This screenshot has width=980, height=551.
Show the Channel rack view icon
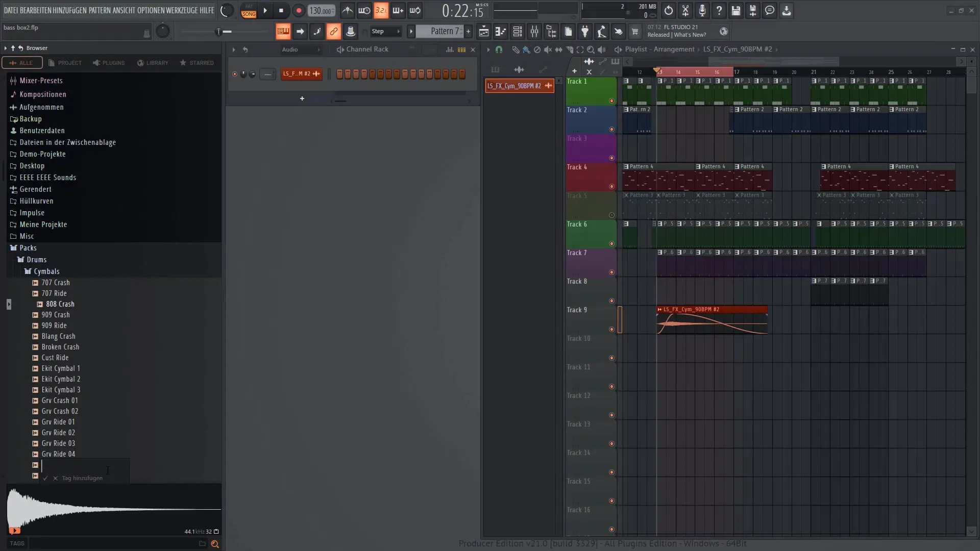tap(518, 32)
